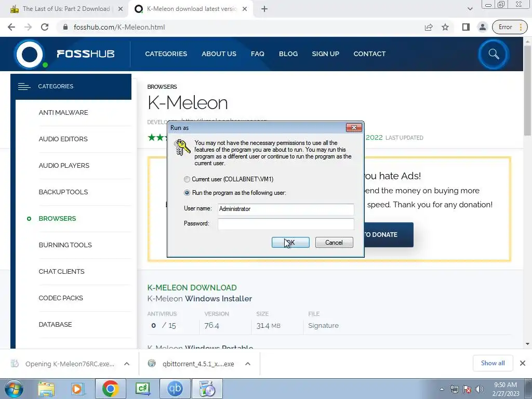Image resolution: width=532 pixels, height=399 pixels.
Task: Open CATEGORIES in the top navigation
Action: [x=166, y=54]
